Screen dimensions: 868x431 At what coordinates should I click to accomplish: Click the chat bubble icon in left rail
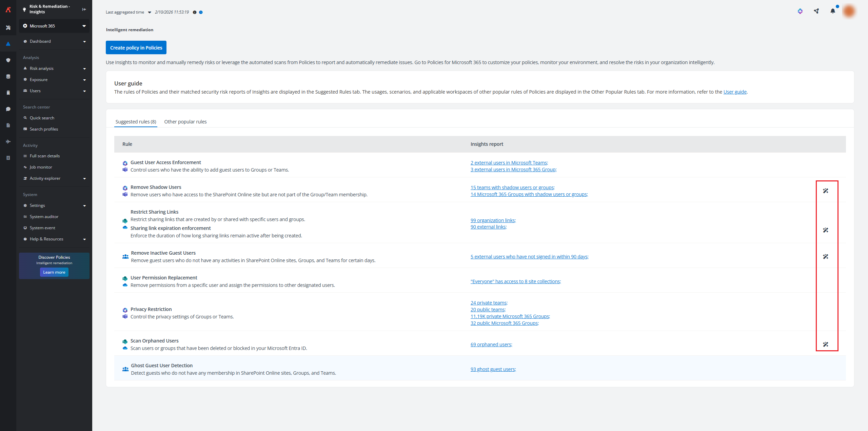[x=8, y=109]
